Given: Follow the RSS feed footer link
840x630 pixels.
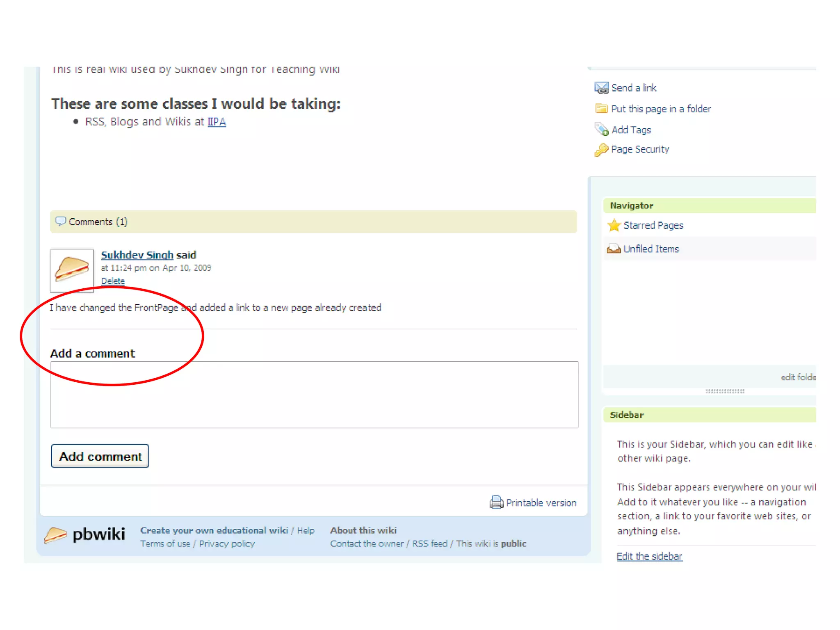Looking at the screenshot, I should (429, 544).
